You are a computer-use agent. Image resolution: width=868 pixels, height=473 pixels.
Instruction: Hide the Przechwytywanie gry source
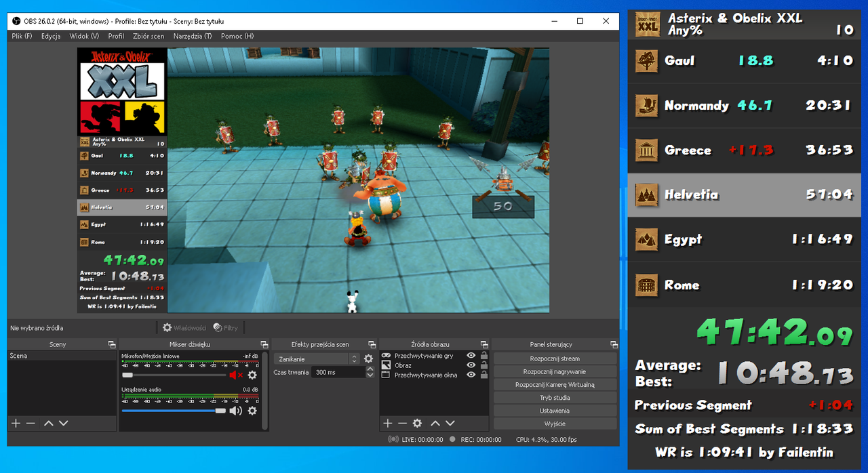pyautogui.click(x=471, y=356)
